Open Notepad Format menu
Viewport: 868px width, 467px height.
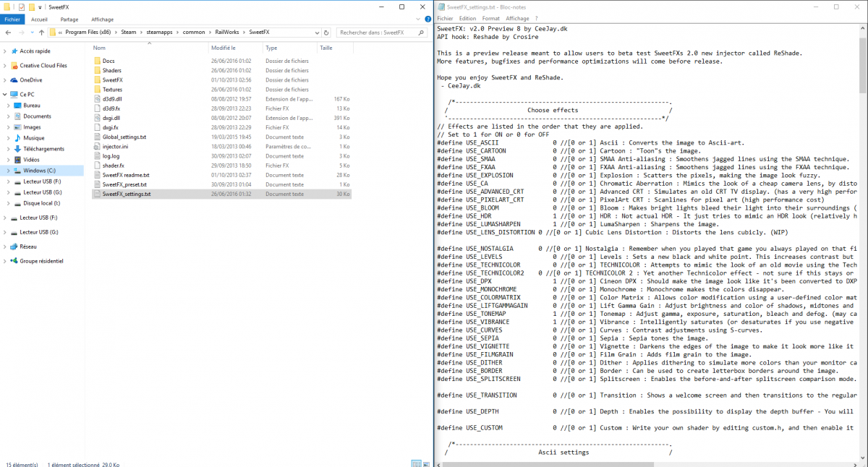click(491, 18)
